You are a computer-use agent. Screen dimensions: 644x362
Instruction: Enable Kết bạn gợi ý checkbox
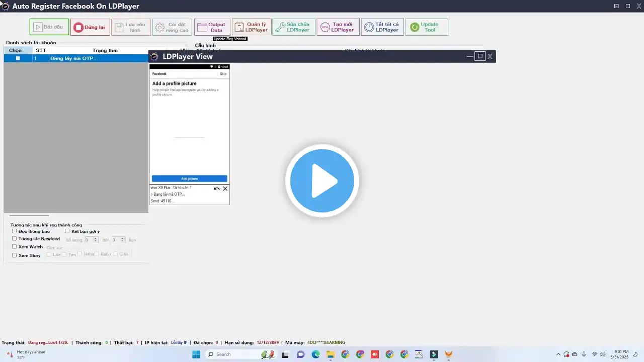pyautogui.click(x=67, y=231)
